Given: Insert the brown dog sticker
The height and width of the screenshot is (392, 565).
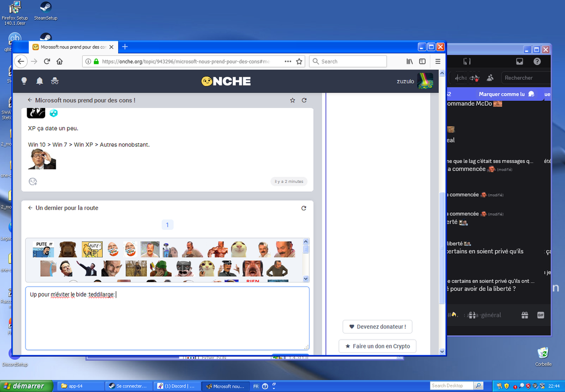Looking at the screenshot, I should click(x=68, y=249).
